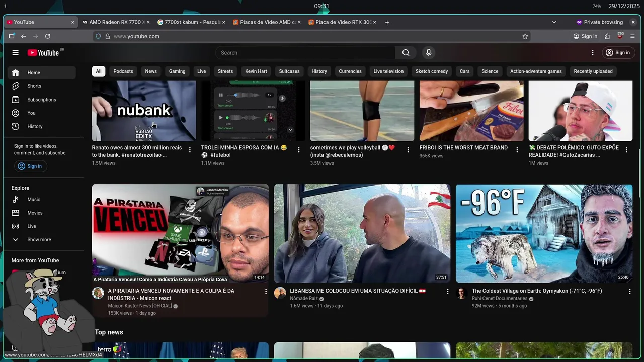The image size is (644, 362).
Task: Click the browser URL address bar
Action: 312,36
